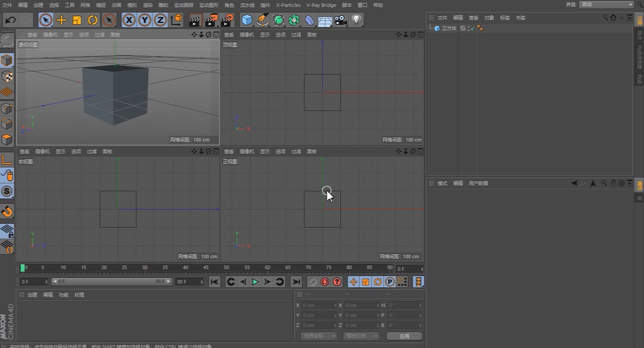This screenshot has height=348, width=644.
Task: Click the Viewport Solo S icon
Action: pos(7,191)
